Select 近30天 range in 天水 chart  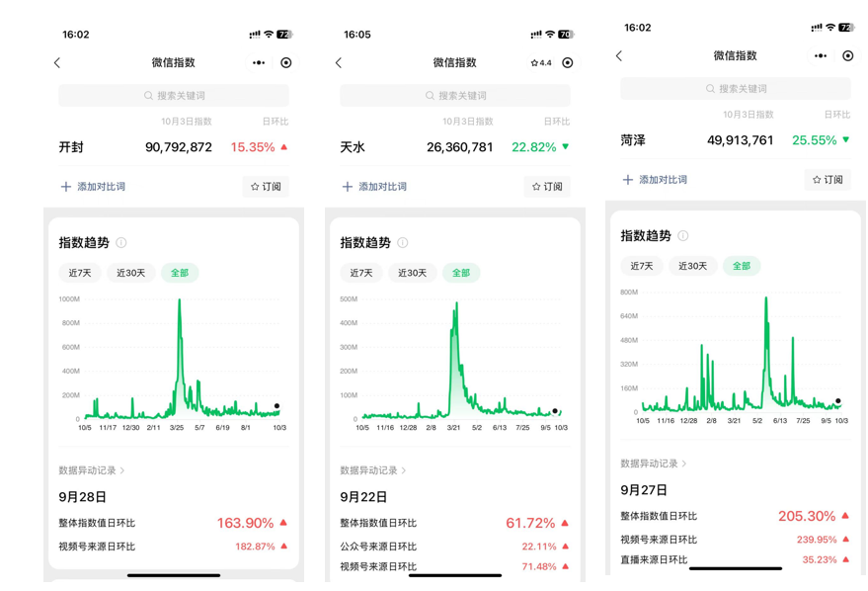[x=413, y=273]
